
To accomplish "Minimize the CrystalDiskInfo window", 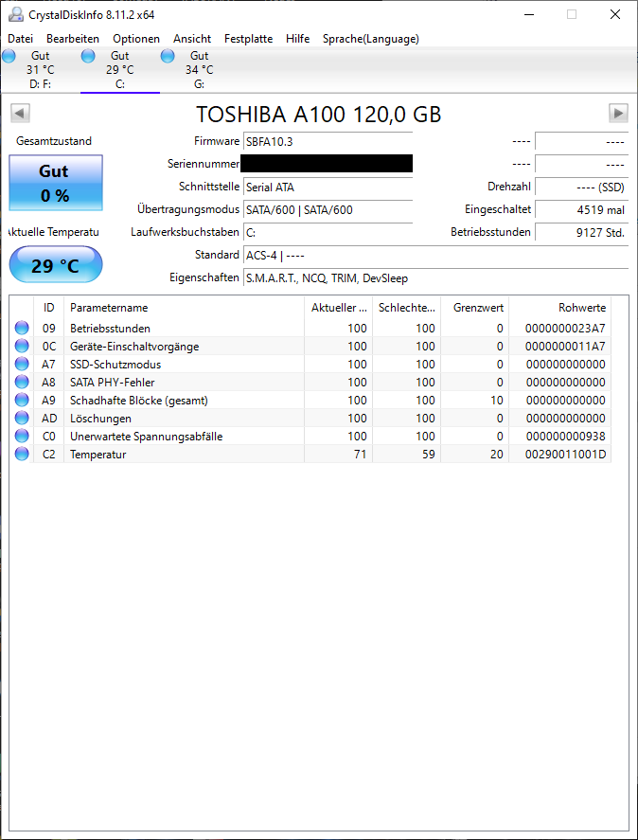I will point(529,14).
